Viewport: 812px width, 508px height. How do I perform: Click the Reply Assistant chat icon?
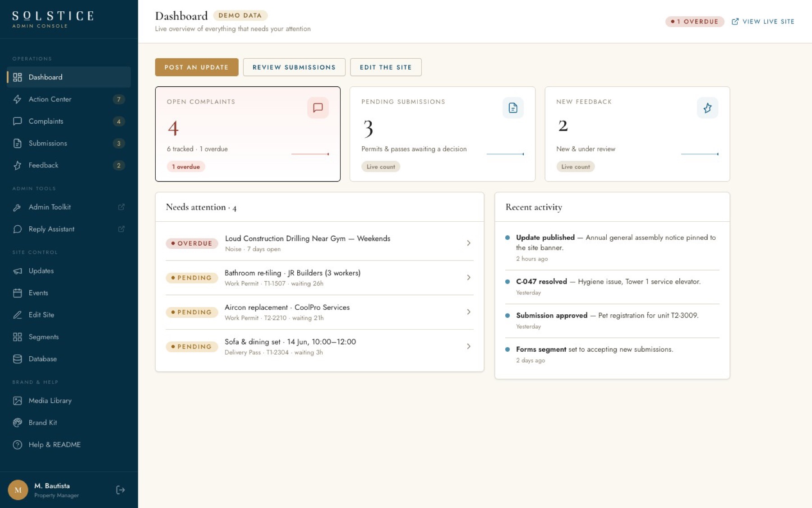(18, 229)
